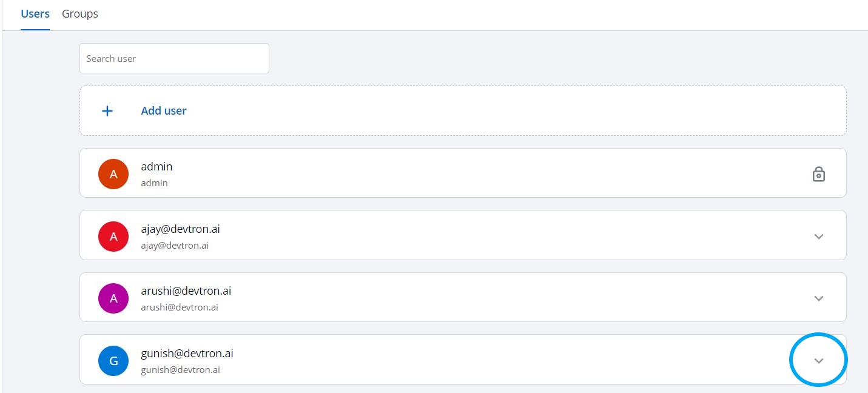
Task: Open the admin user name heading
Action: [x=156, y=167]
